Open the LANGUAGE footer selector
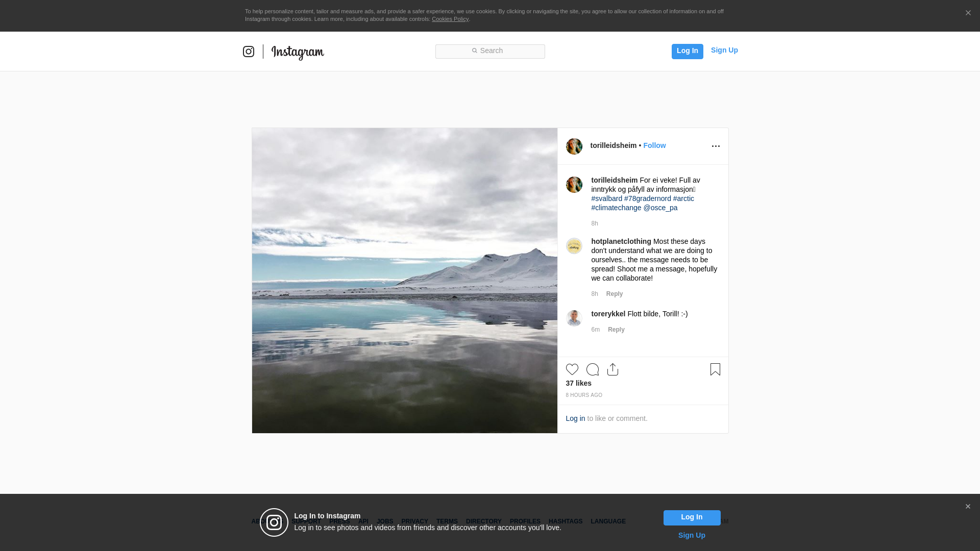Image resolution: width=980 pixels, height=551 pixels. [x=608, y=521]
